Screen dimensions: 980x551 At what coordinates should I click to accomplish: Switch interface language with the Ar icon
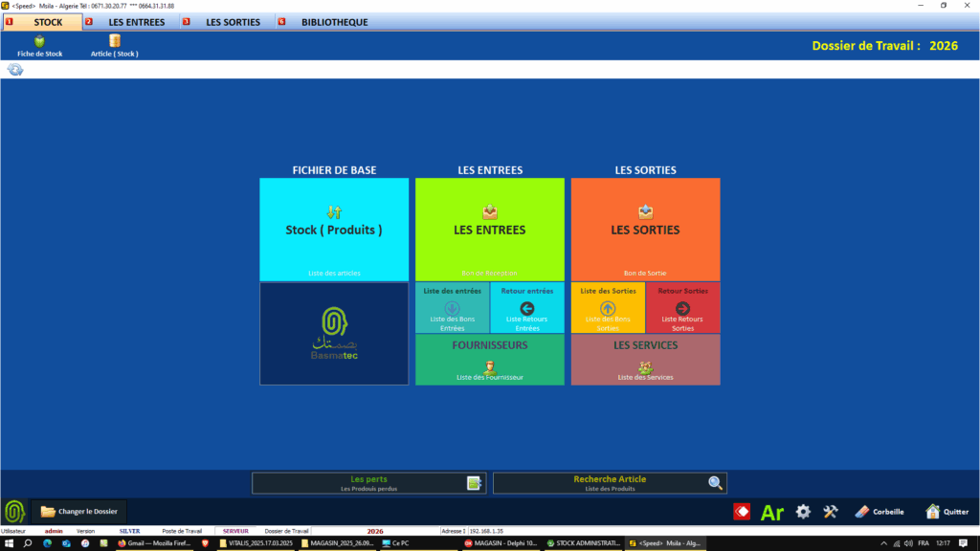coord(771,512)
